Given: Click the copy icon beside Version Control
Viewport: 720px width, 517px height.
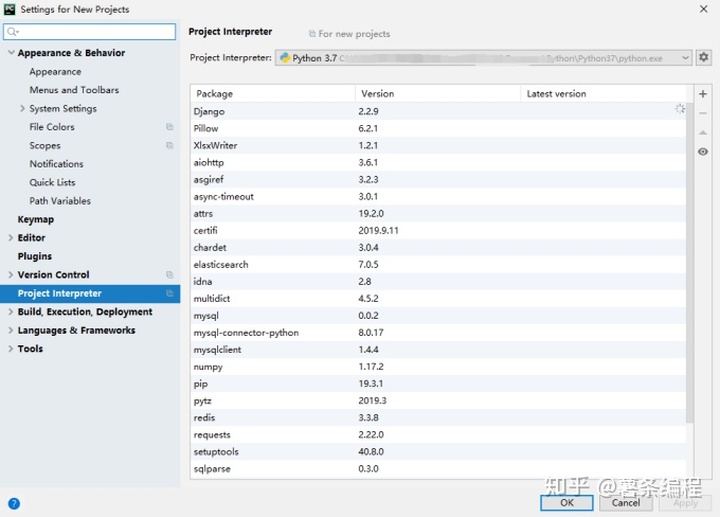Looking at the screenshot, I should point(169,275).
